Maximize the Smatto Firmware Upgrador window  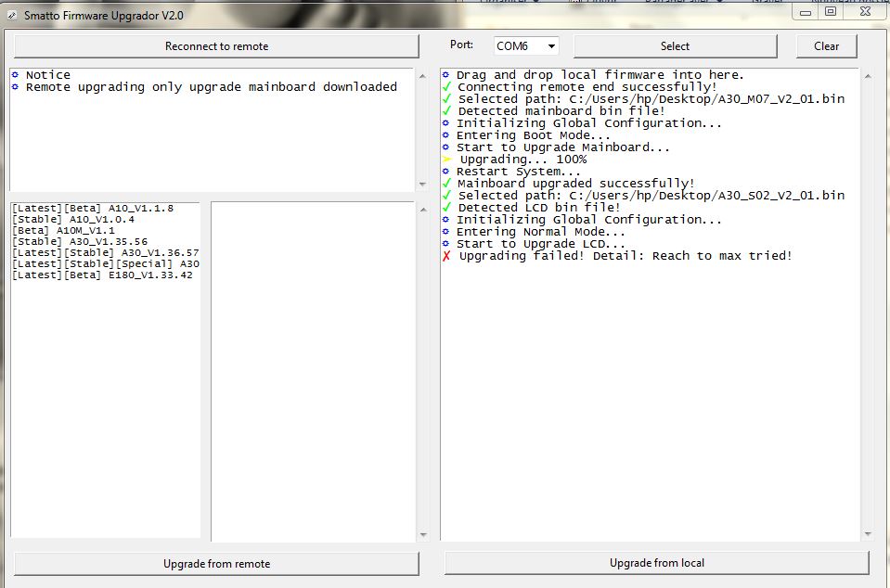[x=831, y=12]
